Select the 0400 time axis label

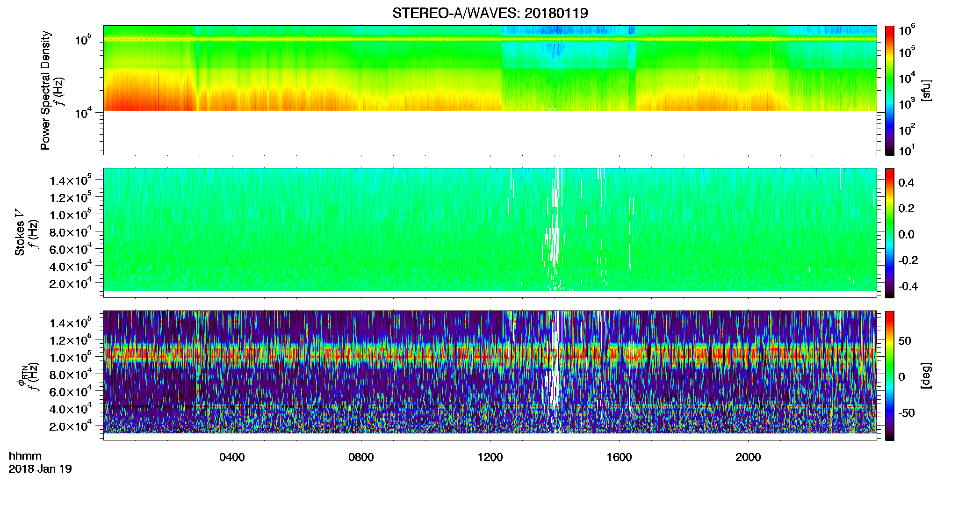tap(232, 457)
